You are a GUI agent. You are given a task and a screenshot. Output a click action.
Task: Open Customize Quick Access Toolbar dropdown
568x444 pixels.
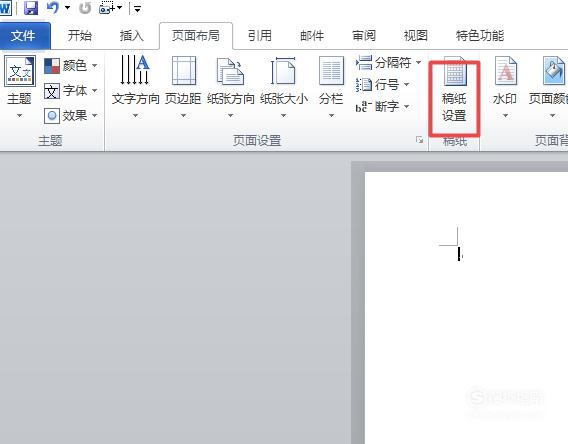coord(137,9)
